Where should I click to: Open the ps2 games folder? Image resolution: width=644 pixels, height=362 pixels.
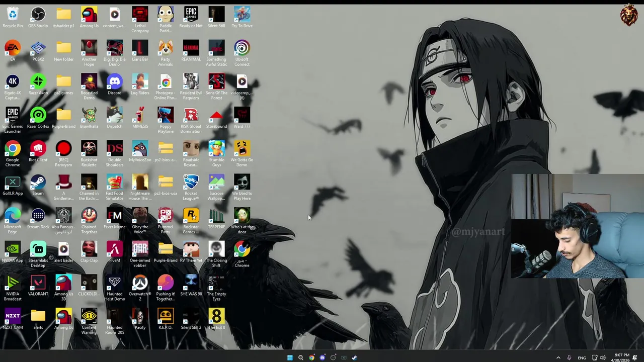[63, 84]
